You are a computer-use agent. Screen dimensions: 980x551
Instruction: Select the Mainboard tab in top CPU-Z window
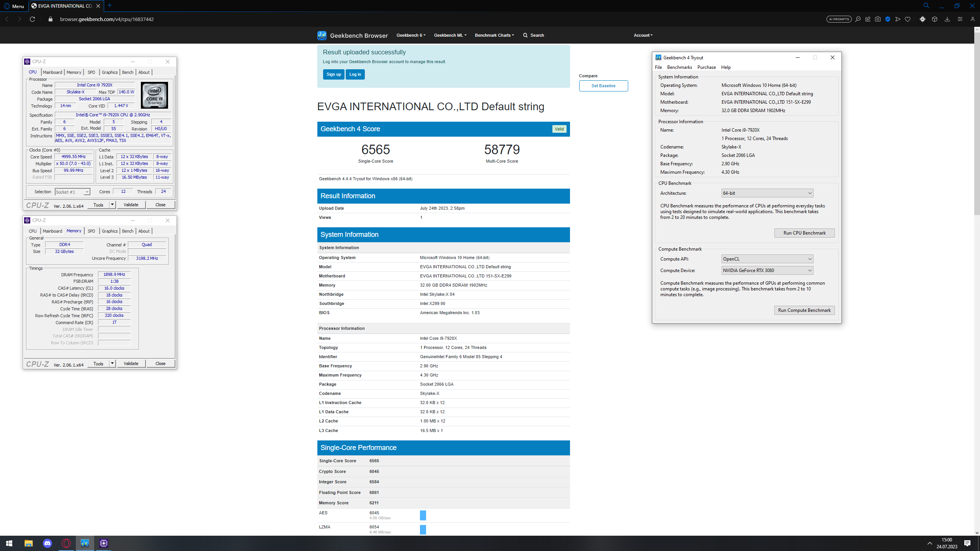(x=52, y=72)
